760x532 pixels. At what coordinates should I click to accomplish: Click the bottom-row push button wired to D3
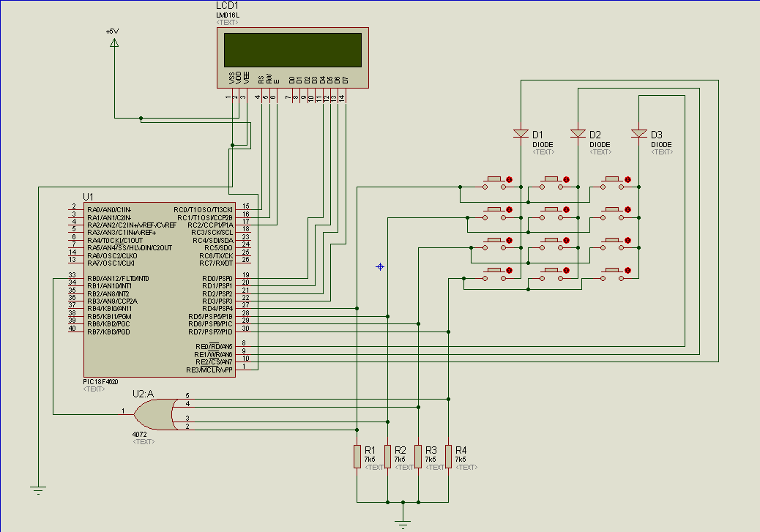612,274
